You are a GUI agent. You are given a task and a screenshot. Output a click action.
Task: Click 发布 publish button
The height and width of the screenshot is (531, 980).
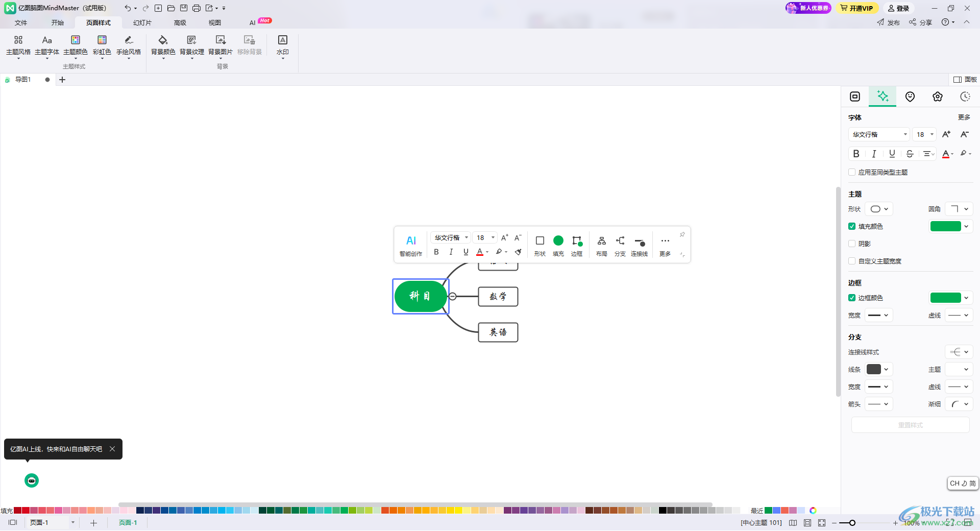coord(889,22)
